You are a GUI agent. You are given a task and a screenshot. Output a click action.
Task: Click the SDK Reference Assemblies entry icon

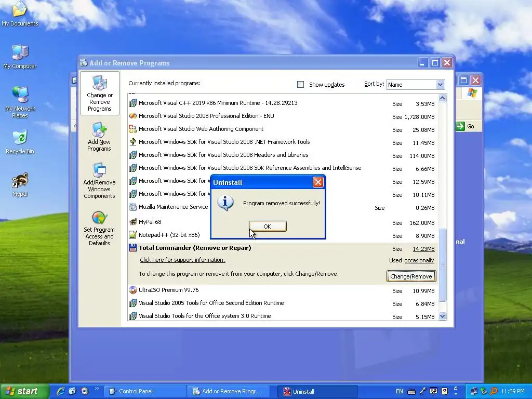[132, 168]
